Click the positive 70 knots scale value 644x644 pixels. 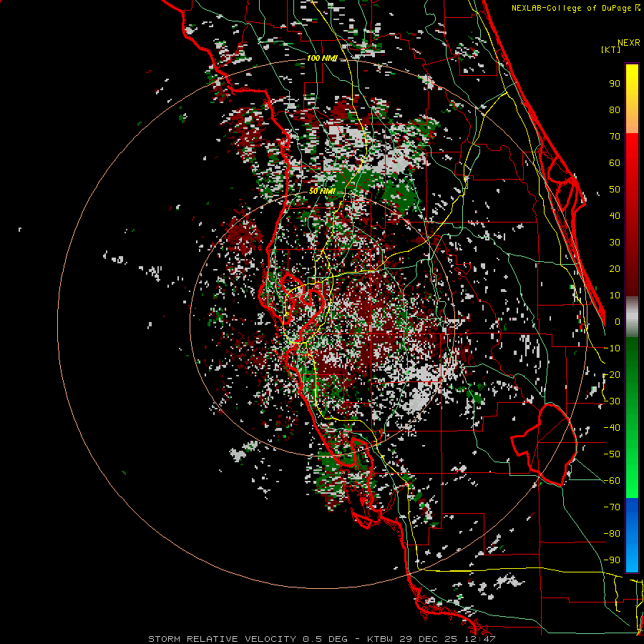tap(615, 137)
